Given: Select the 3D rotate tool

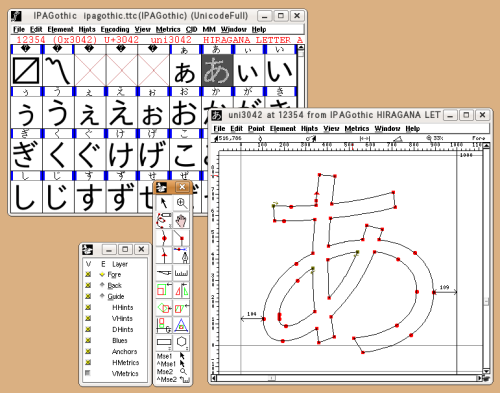Looking at the screenshot, I should 164,325.
